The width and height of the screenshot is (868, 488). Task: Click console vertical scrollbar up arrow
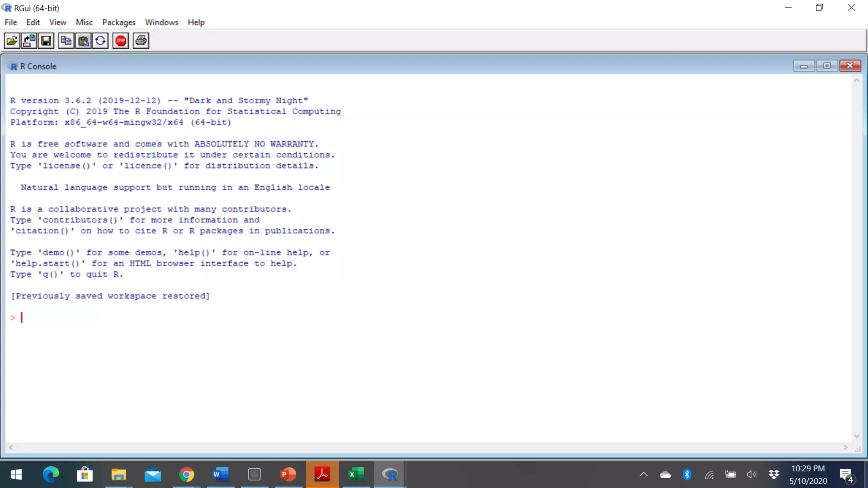[857, 80]
